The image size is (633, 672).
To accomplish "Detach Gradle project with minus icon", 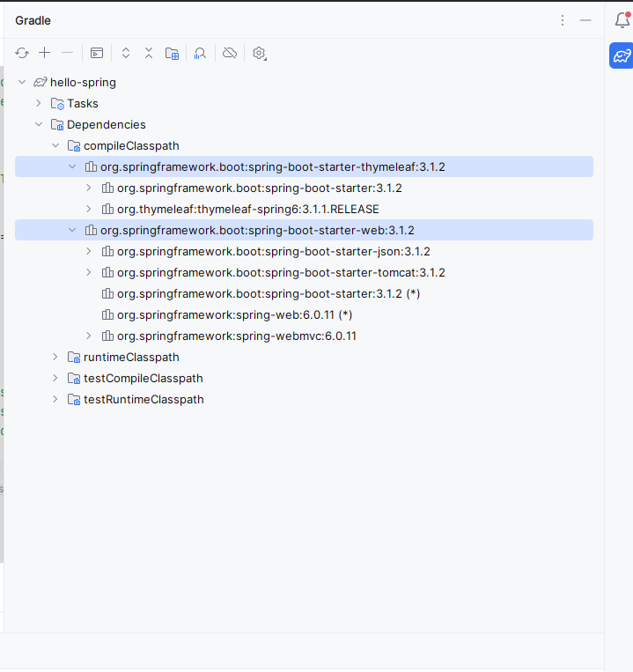I will [x=67, y=53].
